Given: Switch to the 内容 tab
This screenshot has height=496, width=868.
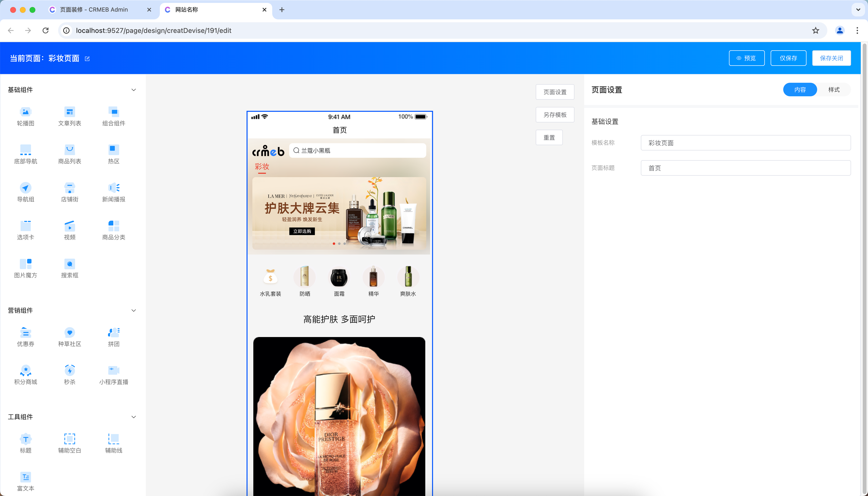Looking at the screenshot, I should 800,90.
